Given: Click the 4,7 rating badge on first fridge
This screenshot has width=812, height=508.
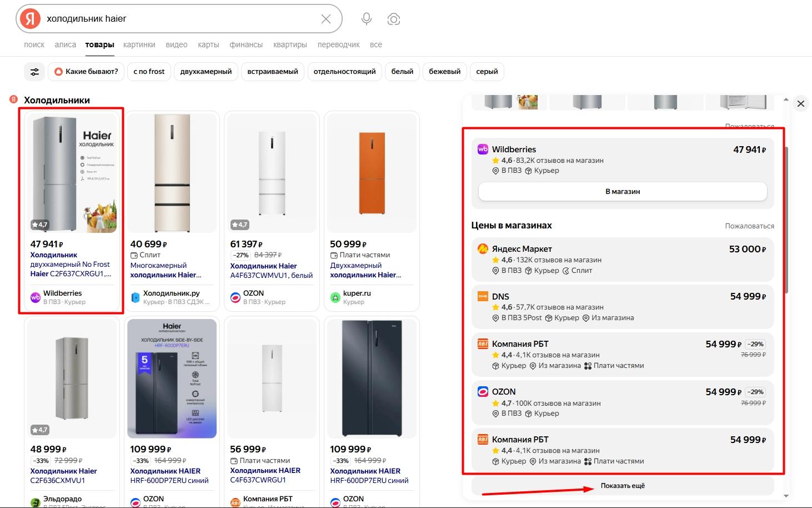Looking at the screenshot, I should [x=39, y=225].
